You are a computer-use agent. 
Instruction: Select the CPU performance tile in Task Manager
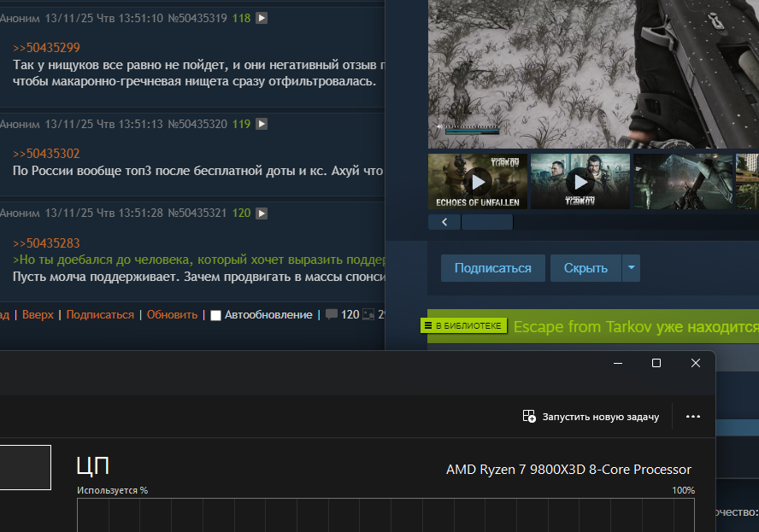[x=25, y=467]
